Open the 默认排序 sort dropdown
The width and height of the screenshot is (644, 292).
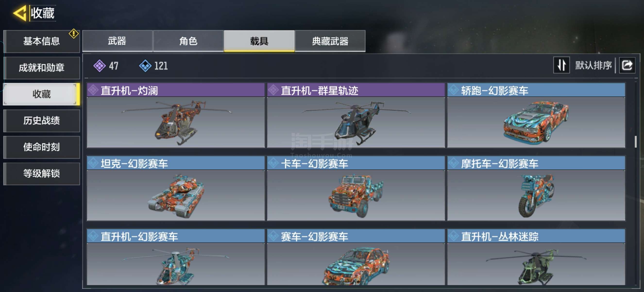(593, 65)
